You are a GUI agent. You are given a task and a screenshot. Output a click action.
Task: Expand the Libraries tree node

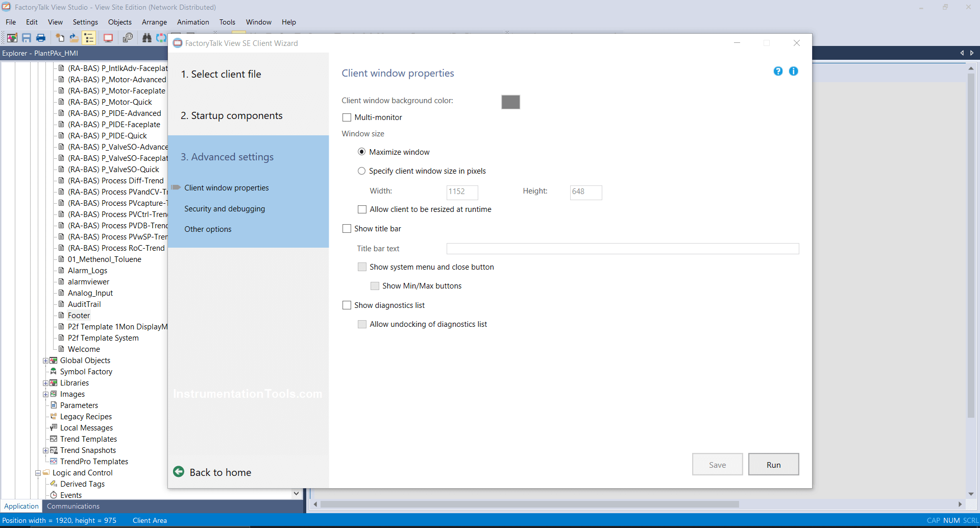coord(45,383)
